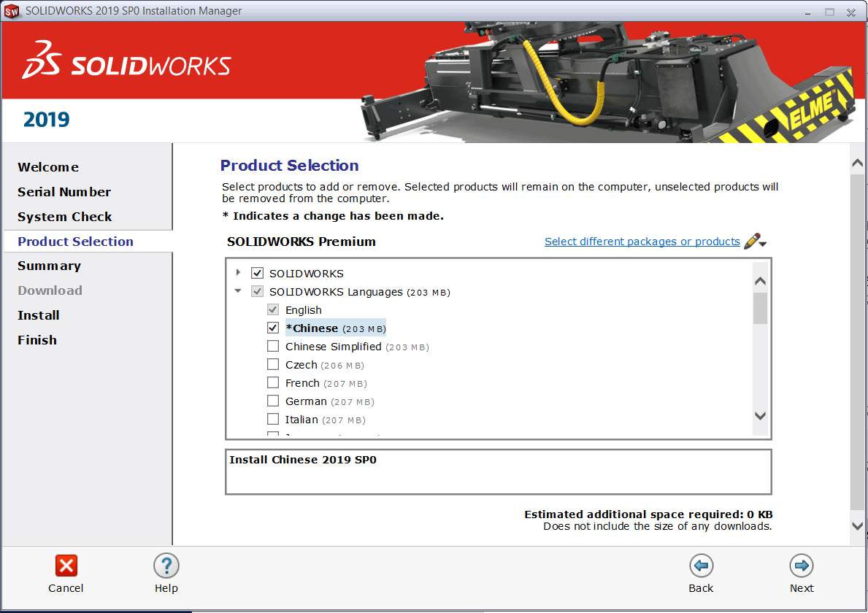This screenshot has height=613, width=868.
Task: Click the product list scrollbar thumb
Action: tap(760, 308)
